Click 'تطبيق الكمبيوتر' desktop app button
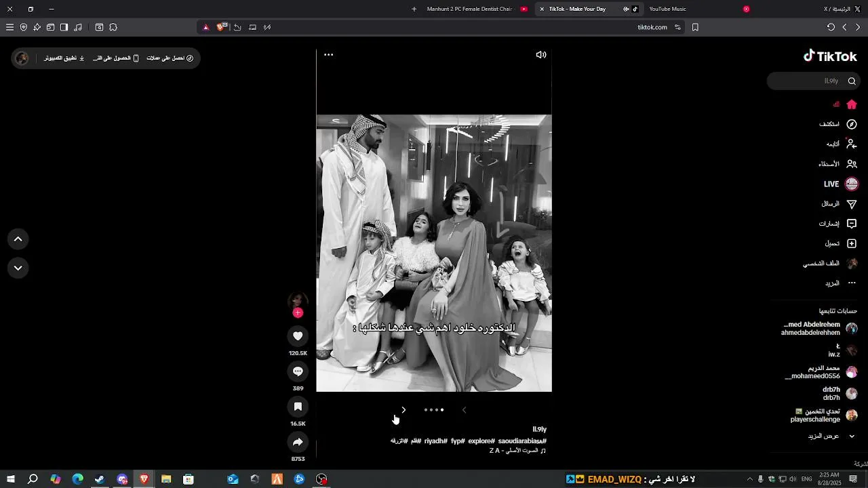This screenshot has width=868, height=488. [64, 58]
